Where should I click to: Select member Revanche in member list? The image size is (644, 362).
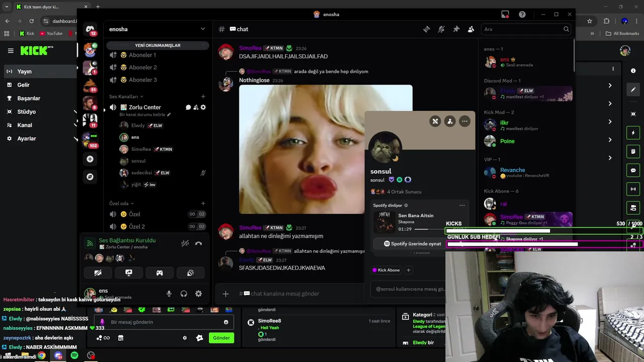pos(528,172)
